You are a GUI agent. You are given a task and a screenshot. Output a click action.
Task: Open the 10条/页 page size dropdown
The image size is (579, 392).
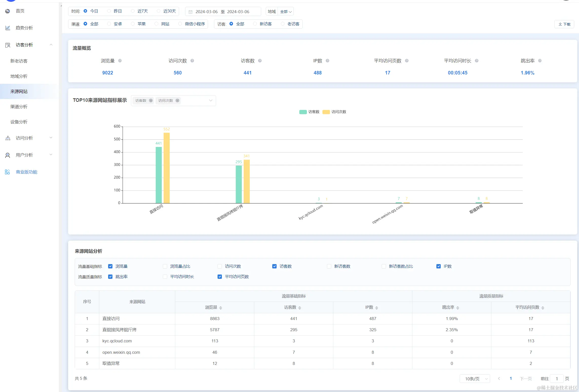[x=475, y=379]
